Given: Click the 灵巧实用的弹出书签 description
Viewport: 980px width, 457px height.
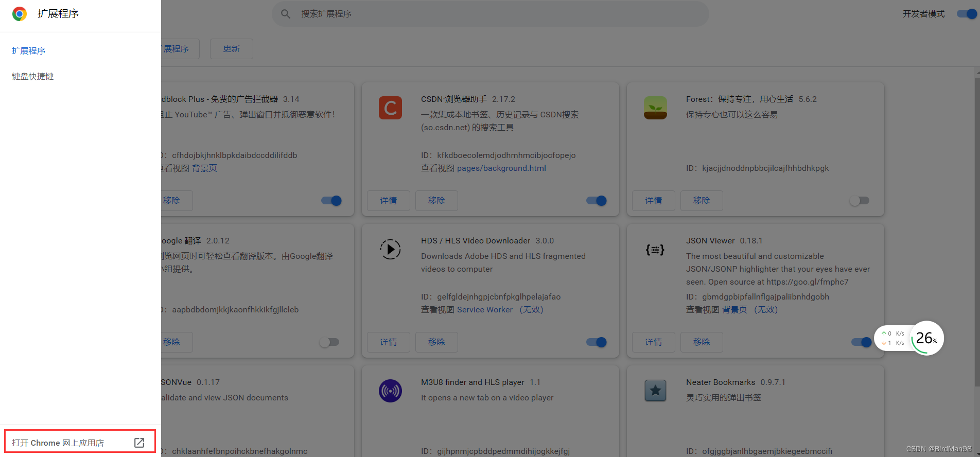Looking at the screenshot, I should [723, 397].
